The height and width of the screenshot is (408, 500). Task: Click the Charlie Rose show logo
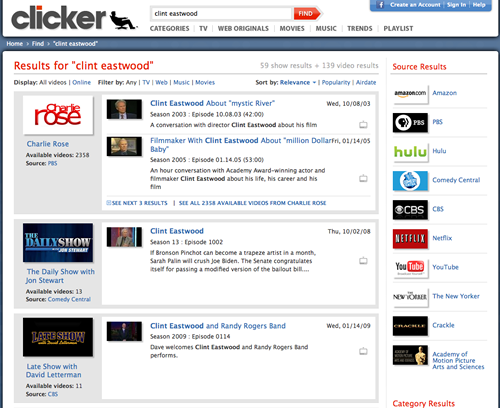tap(58, 115)
